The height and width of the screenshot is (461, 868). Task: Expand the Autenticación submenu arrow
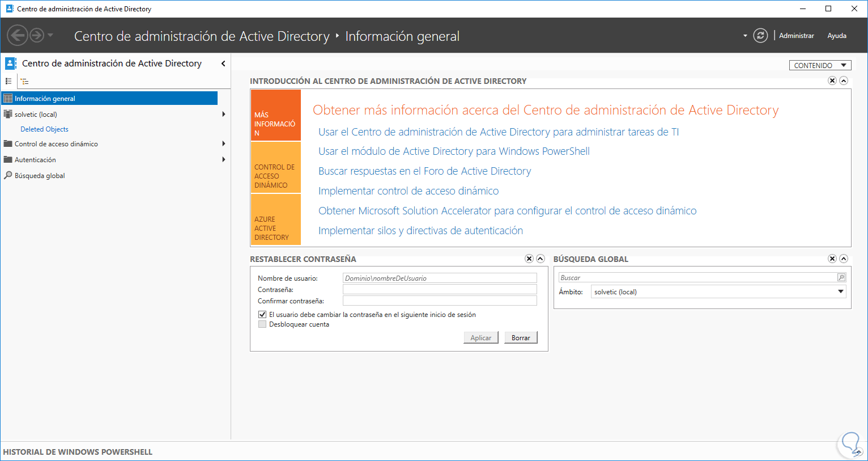[x=224, y=159]
